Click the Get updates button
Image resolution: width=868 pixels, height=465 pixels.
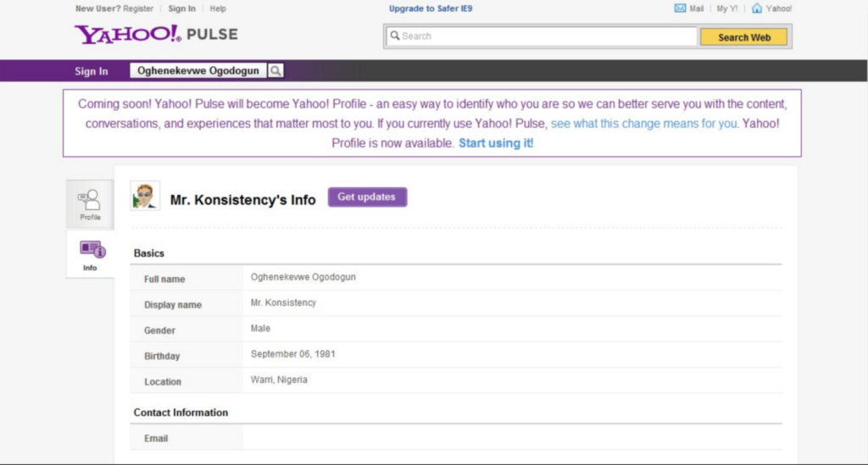[367, 197]
